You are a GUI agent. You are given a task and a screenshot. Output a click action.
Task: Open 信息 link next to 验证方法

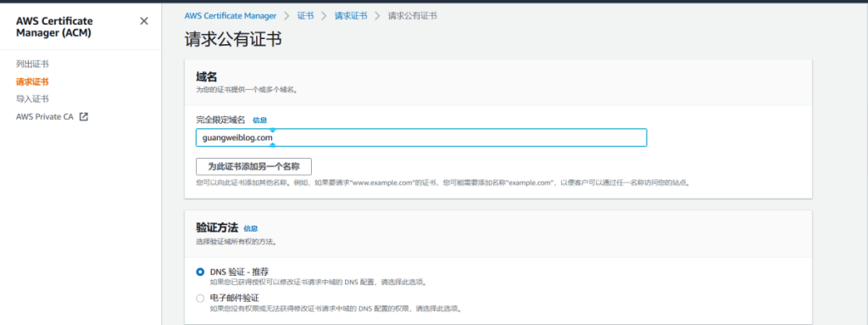pyautogui.click(x=251, y=228)
